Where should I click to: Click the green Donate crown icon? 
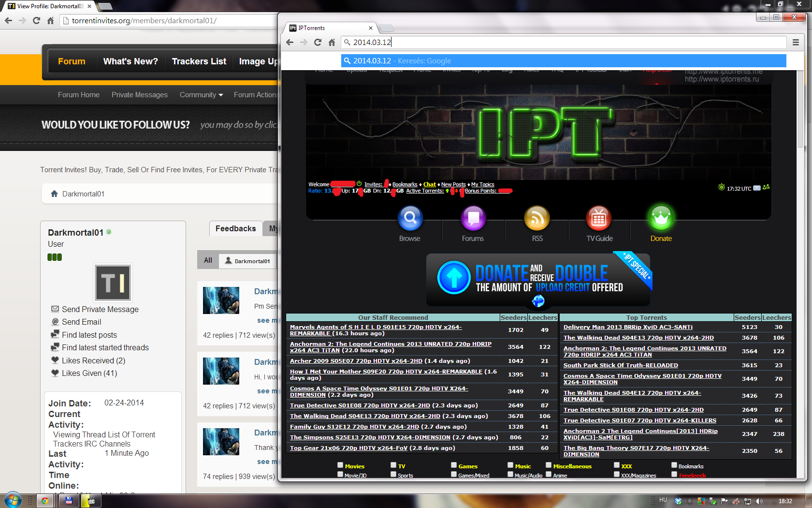pos(661,218)
